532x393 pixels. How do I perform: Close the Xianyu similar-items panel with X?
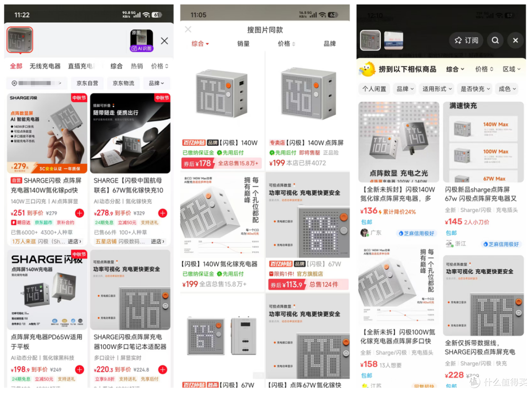pos(515,40)
